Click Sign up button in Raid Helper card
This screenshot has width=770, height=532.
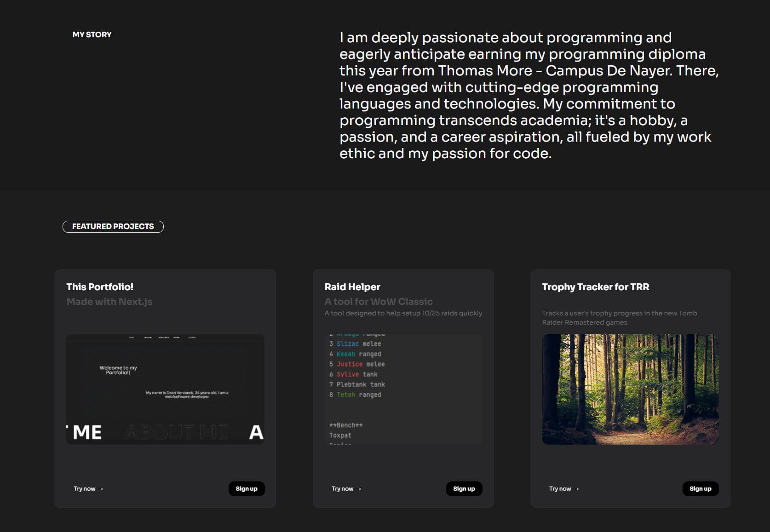464,489
